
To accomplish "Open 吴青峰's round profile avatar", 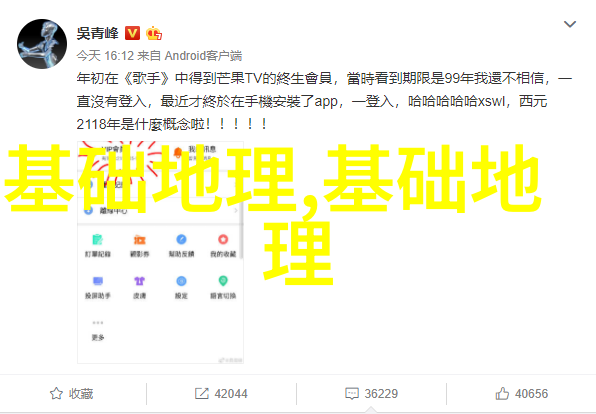I will 42,44.
